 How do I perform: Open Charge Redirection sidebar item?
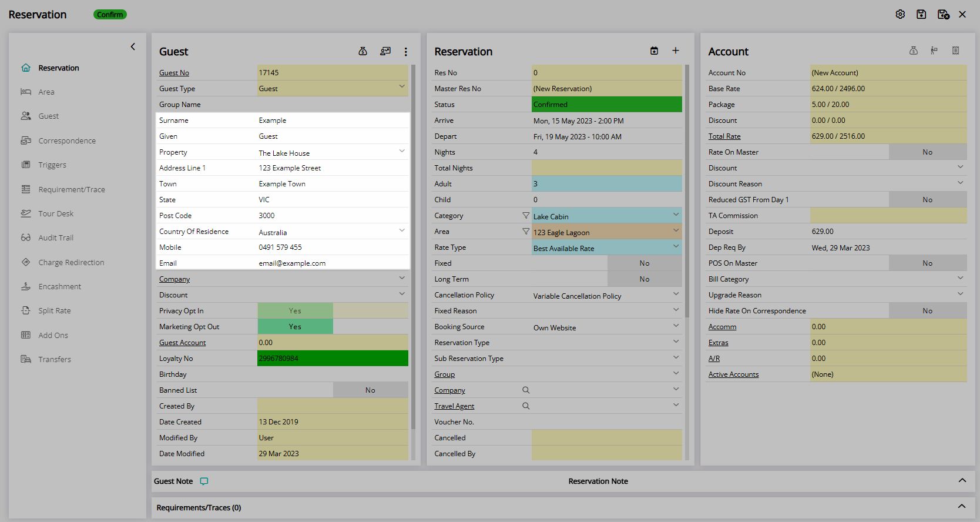71,262
